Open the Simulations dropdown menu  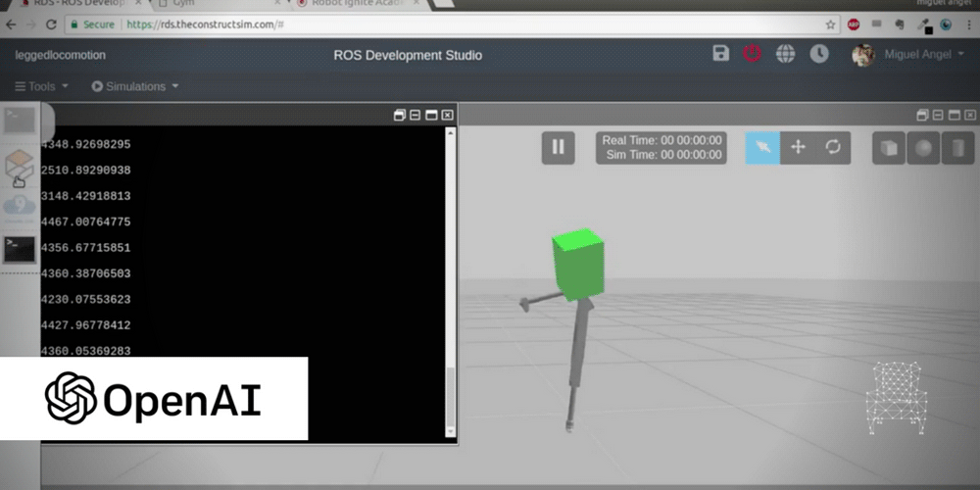click(x=135, y=86)
